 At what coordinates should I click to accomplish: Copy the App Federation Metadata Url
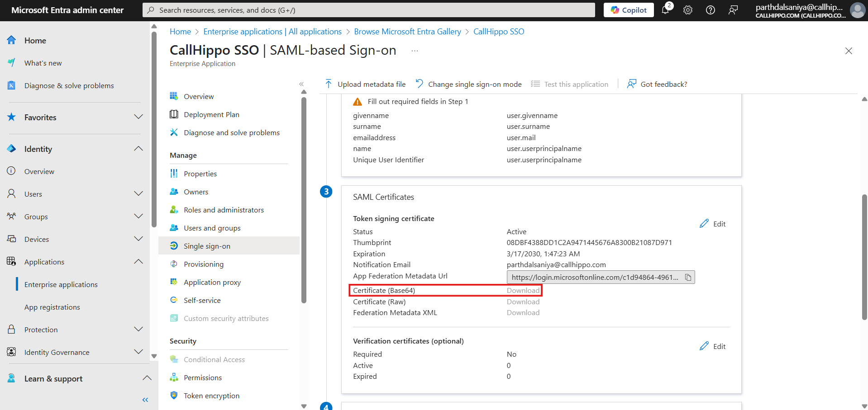[x=688, y=278]
